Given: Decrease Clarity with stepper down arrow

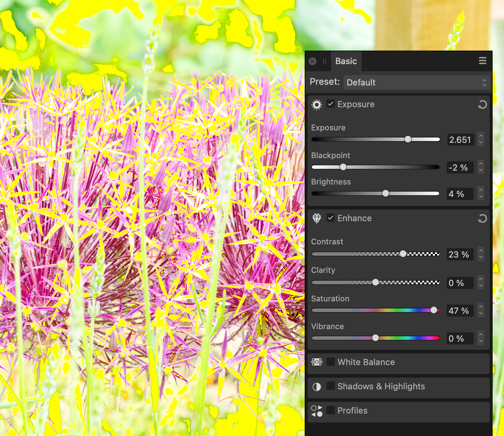Looking at the screenshot, I should [481, 286].
